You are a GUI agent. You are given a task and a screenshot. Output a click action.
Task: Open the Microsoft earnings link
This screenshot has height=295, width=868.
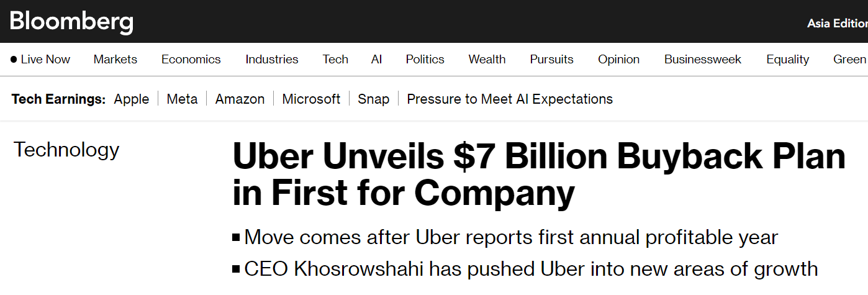[x=311, y=99]
